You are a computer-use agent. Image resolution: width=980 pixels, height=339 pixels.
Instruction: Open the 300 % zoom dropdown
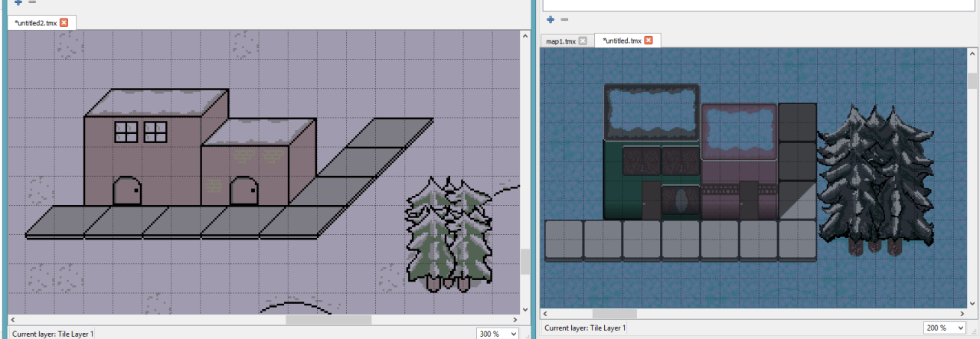pyautogui.click(x=498, y=334)
